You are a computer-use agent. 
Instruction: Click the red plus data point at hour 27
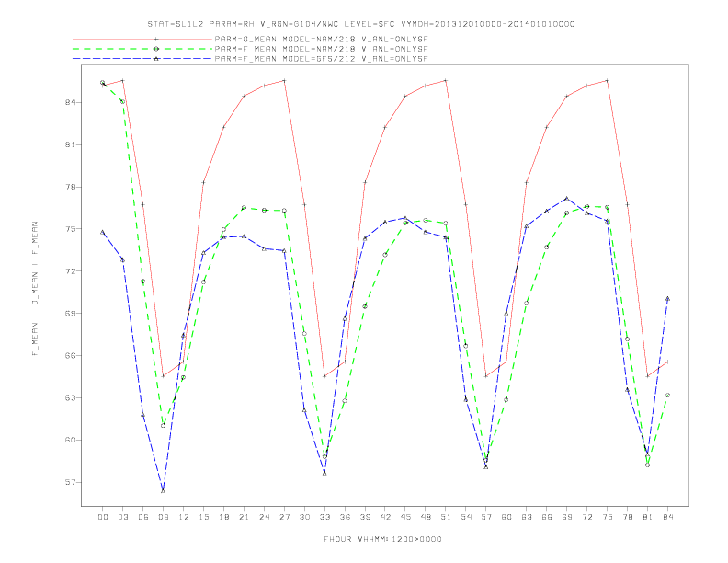coord(284,80)
